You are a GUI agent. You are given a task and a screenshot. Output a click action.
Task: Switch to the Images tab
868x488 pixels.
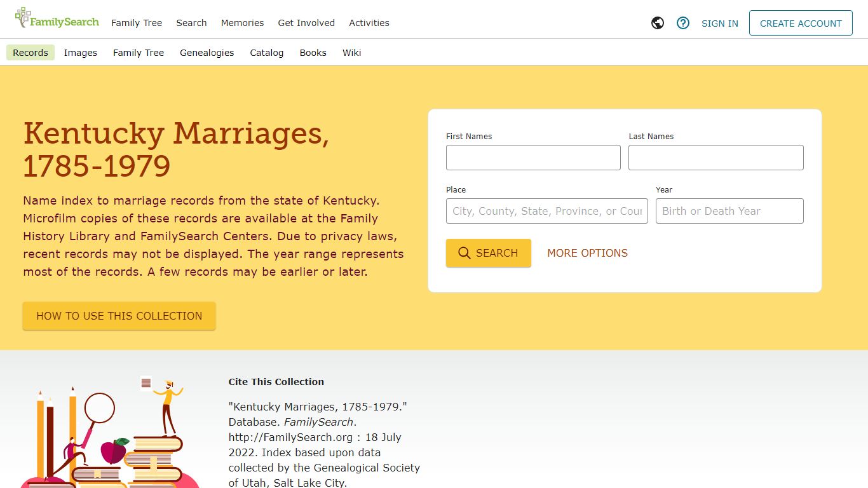[x=80, y=53]
